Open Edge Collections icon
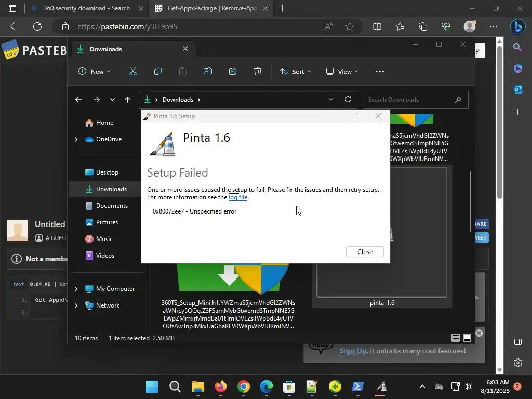Image resolution: width=532 pixels, height=399 pixels. 423,26
